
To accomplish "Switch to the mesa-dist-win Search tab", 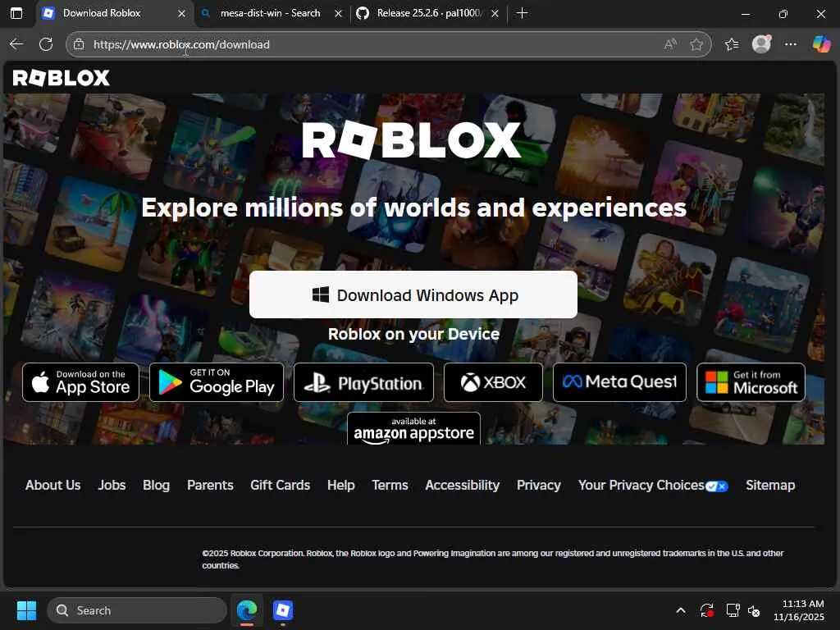I will tap(271, 13).
